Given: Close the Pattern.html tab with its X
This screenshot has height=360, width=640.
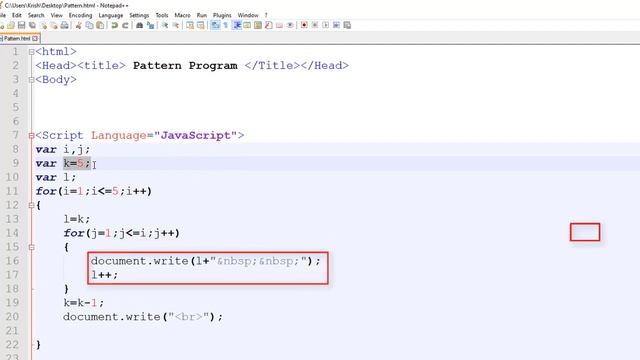Looking at the screenshot, I should click(x=35, y=38).
